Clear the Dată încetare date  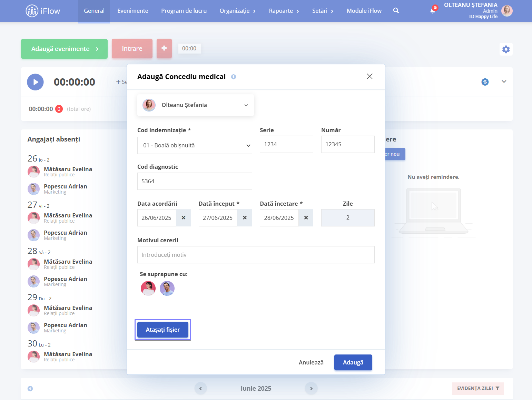point(306,218)
